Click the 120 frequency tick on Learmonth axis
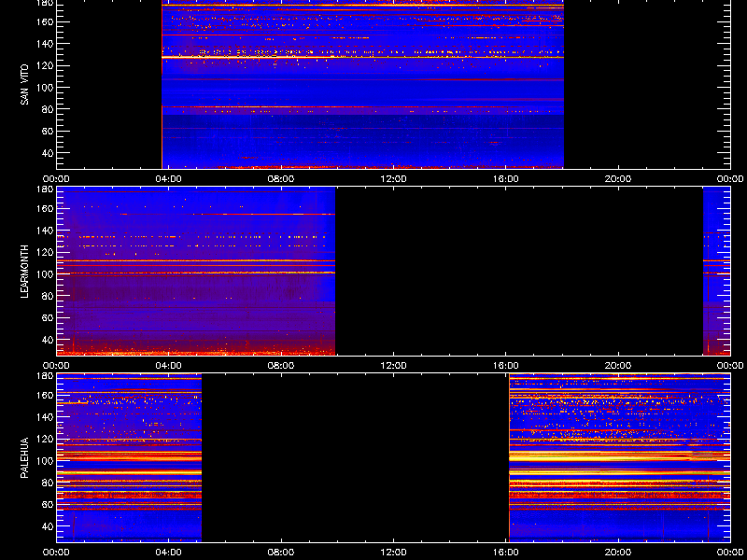Viewport: 747px width, 560px height. coord(46,252)
